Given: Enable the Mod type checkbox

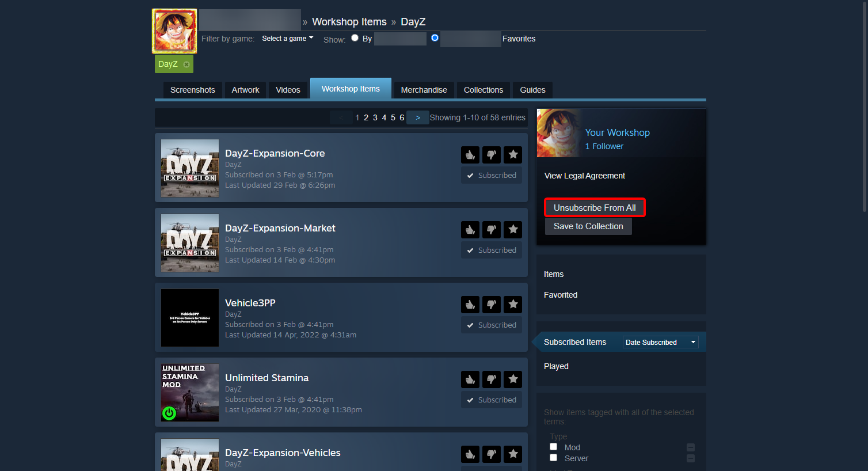Looking at the screenshot, I should pyautogui.click(x=554, y=447).
